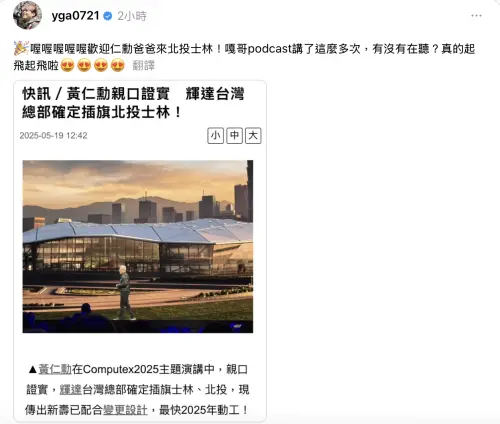Select the small font size 小
The width and height of the screenshot is (500, 424).
pos(215,136)
